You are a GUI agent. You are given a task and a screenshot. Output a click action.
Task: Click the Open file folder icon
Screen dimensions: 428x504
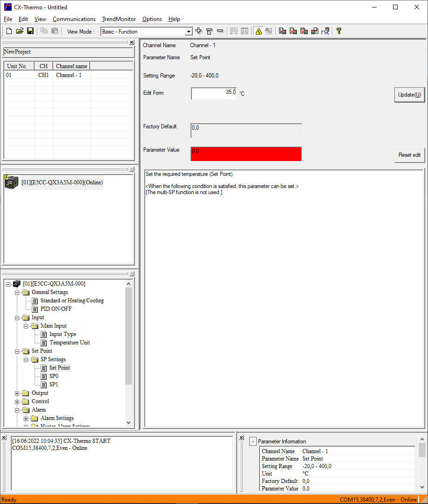pos(20,31)
